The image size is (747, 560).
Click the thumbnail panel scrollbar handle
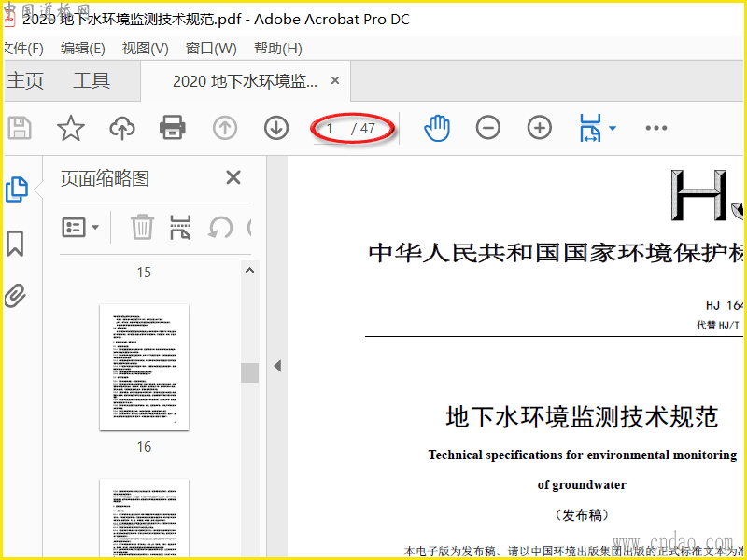pyautogui.click(x=249, y=372)
